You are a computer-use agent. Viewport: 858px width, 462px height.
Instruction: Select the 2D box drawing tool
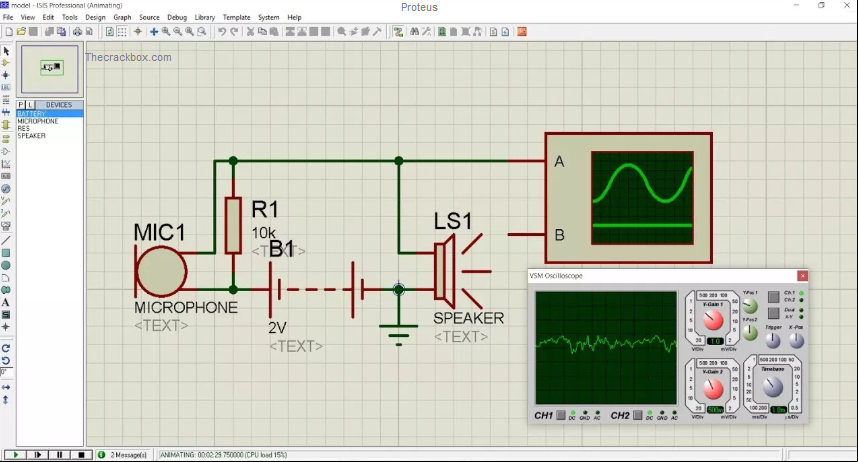pyautogui.click(x=6, y=253)
